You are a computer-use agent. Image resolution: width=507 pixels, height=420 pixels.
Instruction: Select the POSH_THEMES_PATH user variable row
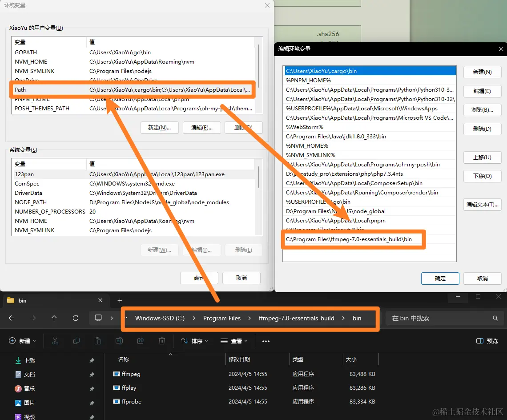pyautogui.click(x=133, y=109)
